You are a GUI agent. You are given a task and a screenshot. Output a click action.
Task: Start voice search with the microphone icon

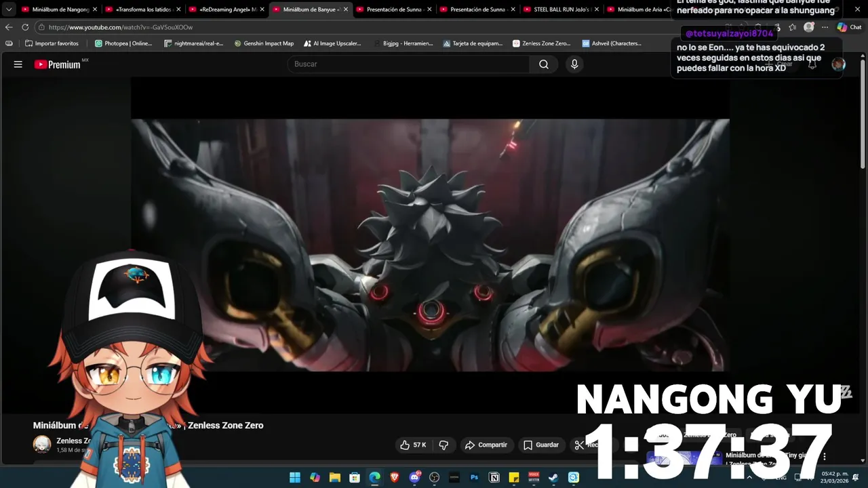tap(574, 64)
